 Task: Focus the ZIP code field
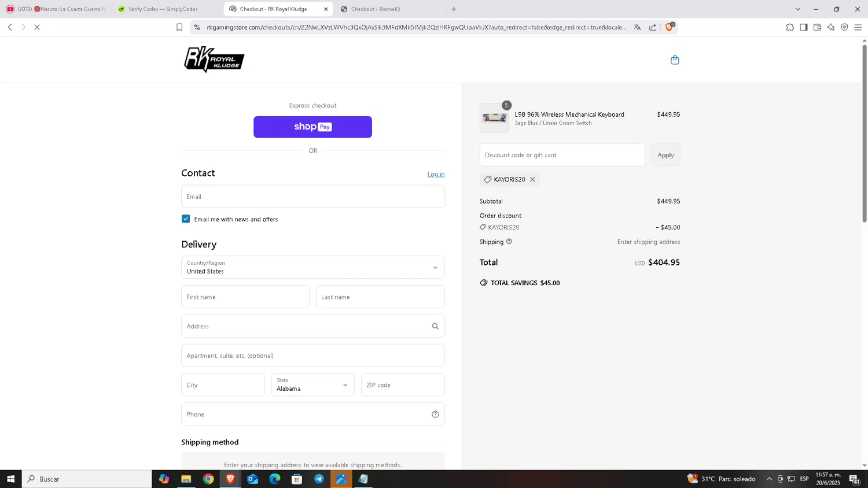point(403,385)
